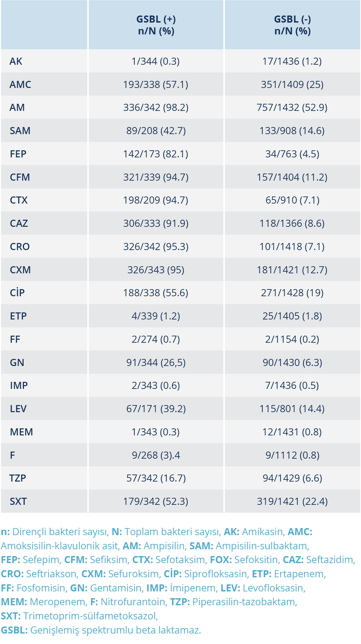Click cell value 118/1366 (8.6)
The image size is (361, 644).
tap(292, 223)
